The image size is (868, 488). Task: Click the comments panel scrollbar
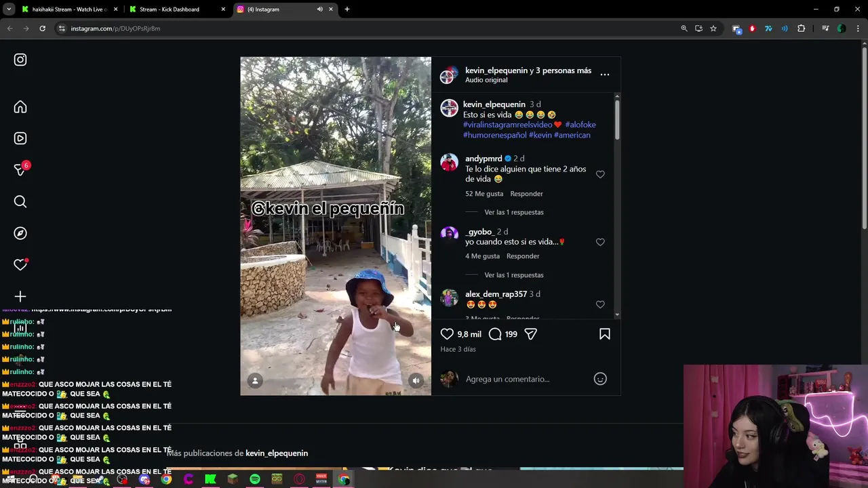coord(616,121)
